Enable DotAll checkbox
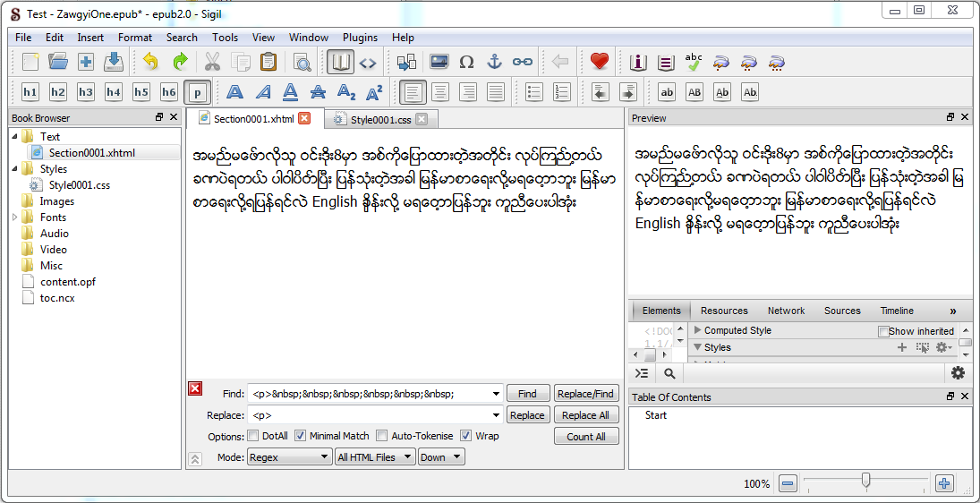The width and height of the screenshot is (980, 503). coord(253,436)
